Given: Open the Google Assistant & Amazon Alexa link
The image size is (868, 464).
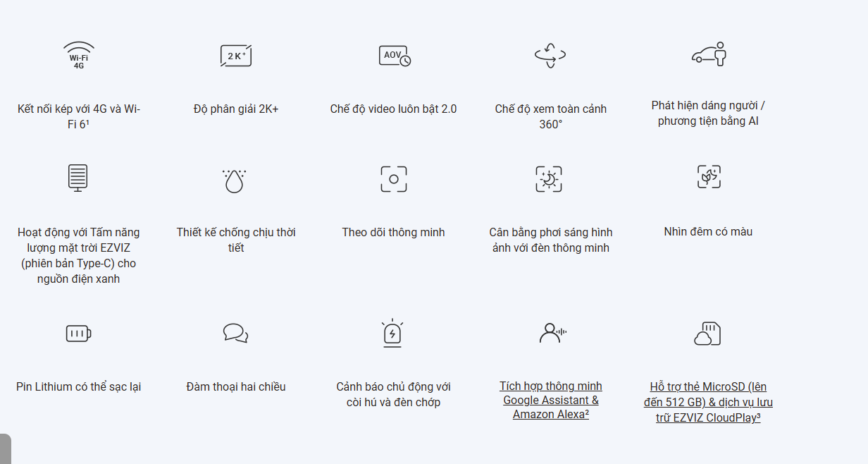Looking at the screenshot, I should [551, 400].
